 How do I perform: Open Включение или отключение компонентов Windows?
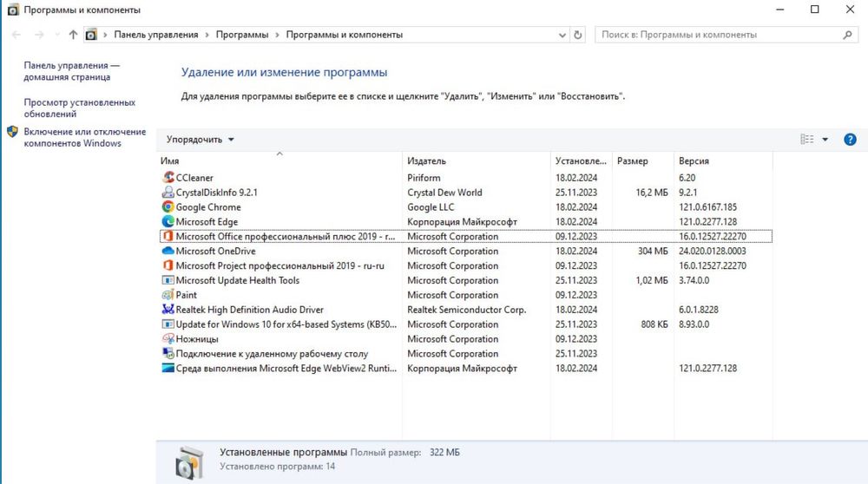(85, 137)
